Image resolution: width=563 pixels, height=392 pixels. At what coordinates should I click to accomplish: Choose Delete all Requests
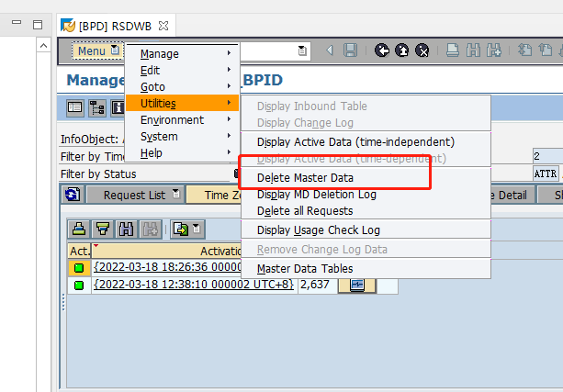click(366, 211)
